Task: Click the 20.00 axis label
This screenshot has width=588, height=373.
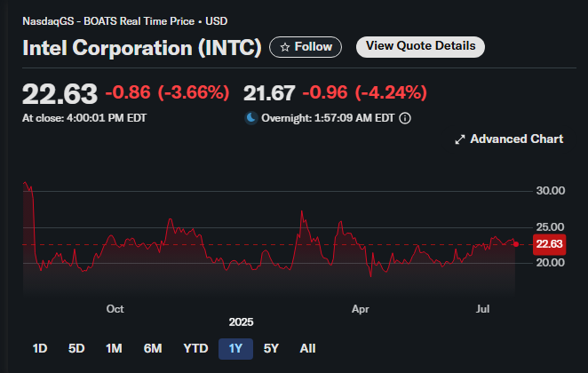Action: (550, 263)
